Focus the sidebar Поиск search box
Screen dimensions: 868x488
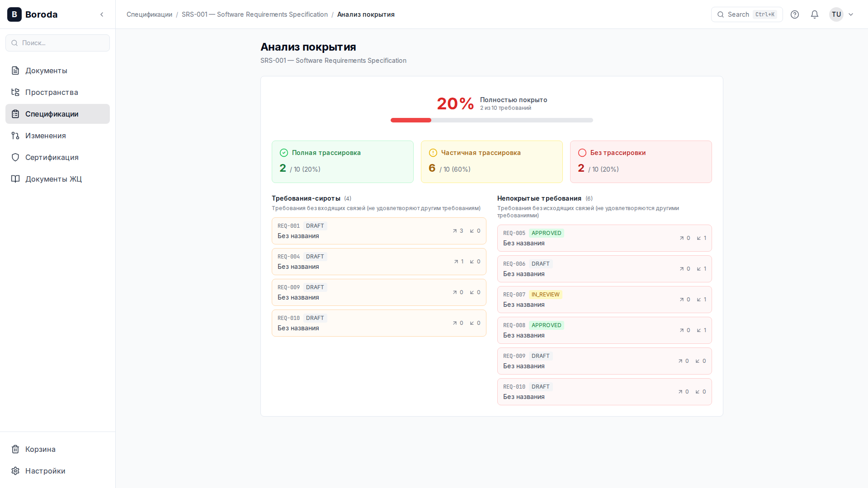tap(58, 43)
